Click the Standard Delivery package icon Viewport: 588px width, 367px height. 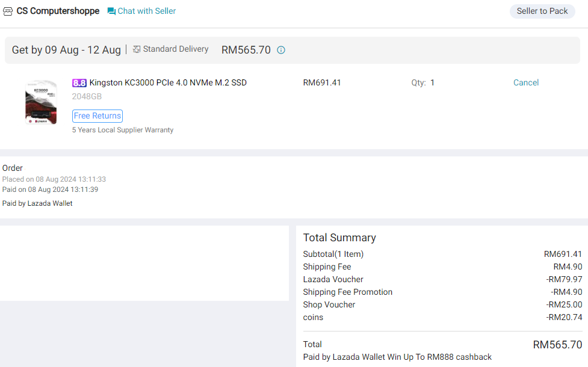137,49
